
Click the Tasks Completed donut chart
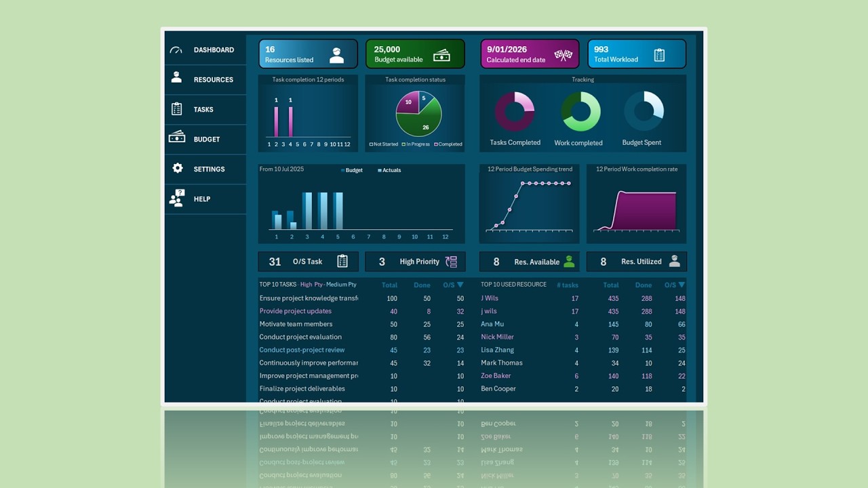point(515,112)
